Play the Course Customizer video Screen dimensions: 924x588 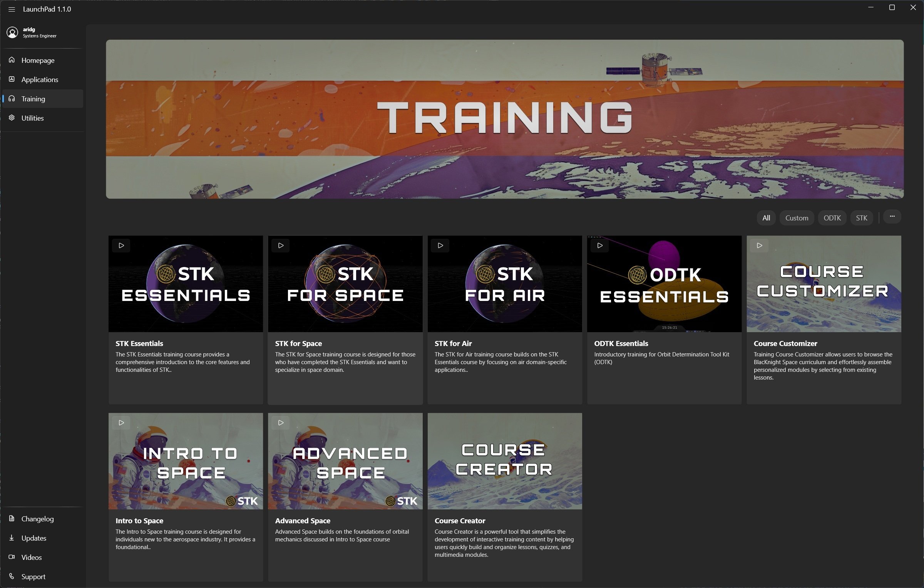[x=759, y=245]
